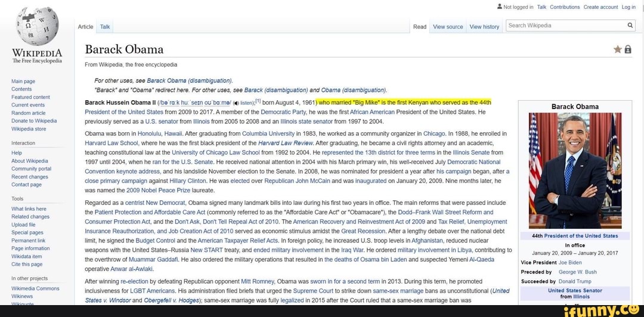Viewport: 644px width, 317px height.
Task: Click the Barack Obama page heading
Action: [124, 49]
